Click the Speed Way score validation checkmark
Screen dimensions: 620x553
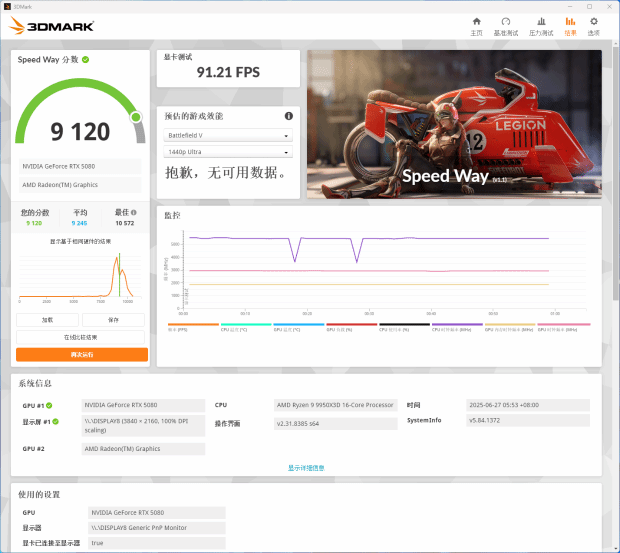tap(85, 60)
